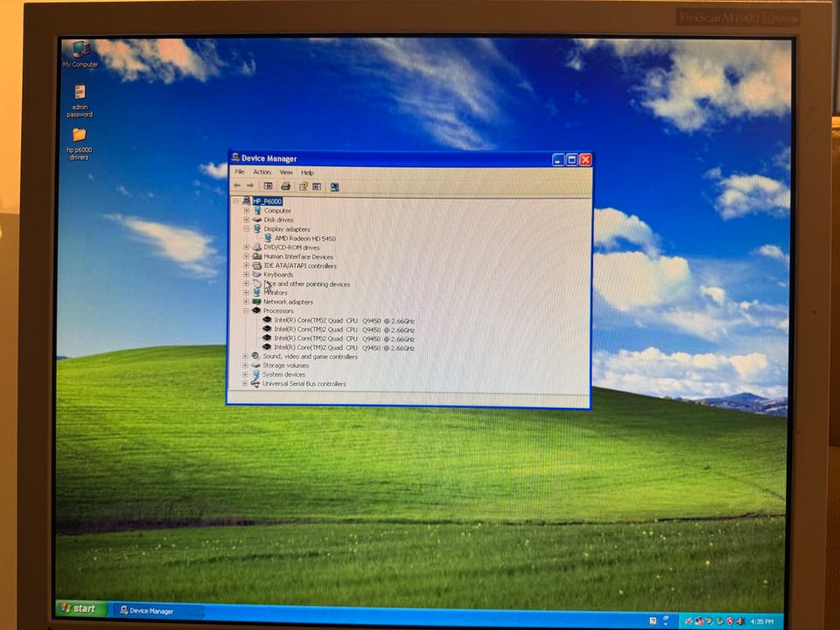840x630 pixels.
Task: Click the Forward arrow in toolbar
Action: (249, 185)
